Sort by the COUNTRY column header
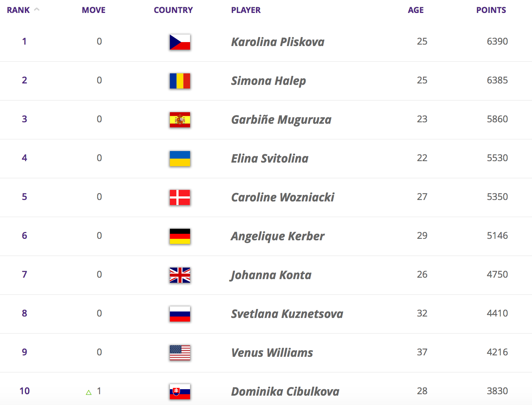532x405 pixels. 173,10
